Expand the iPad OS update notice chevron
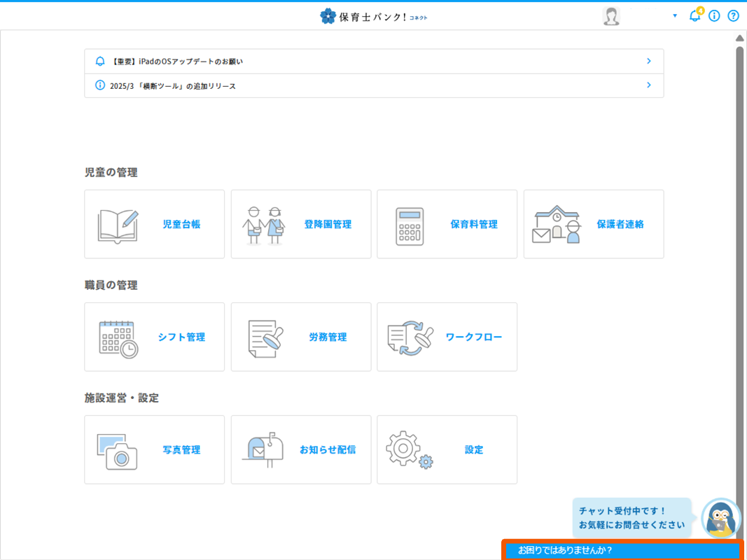 648,61
